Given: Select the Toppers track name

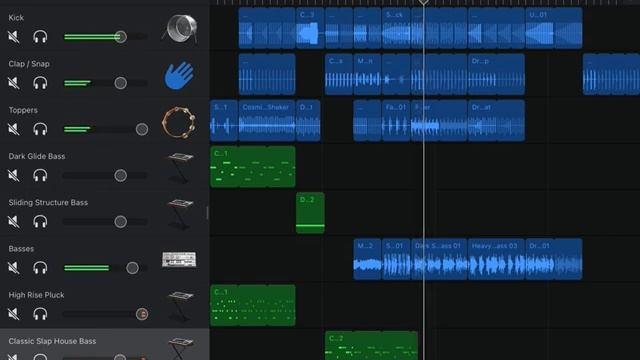Looking at the screenshot, I should (23, 110).
